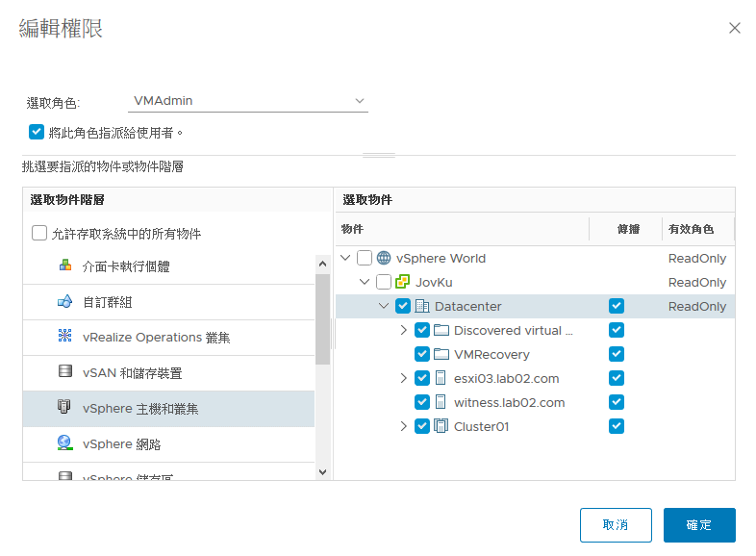
Task: Toggle 將此角色指派給使用者 checkbox
Action: point(37,132)
